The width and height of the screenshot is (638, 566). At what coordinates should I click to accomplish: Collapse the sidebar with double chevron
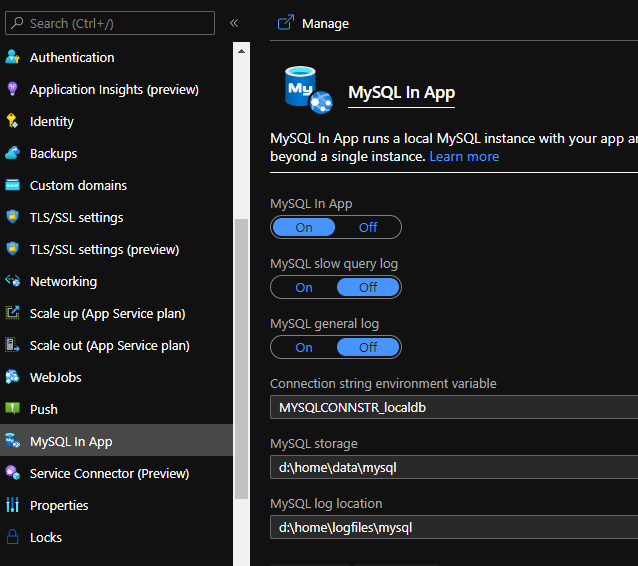coord(234,23)
